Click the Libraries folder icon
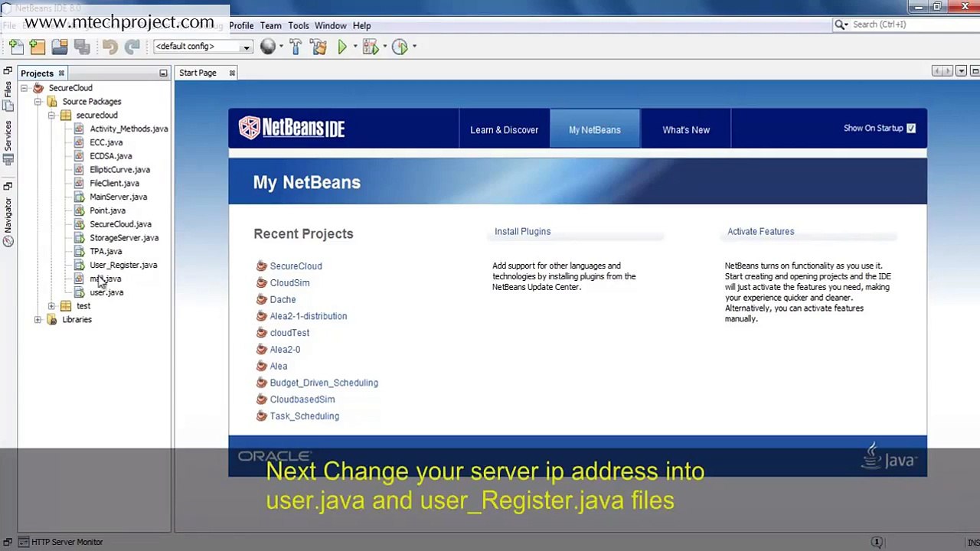 pos(52,319)
